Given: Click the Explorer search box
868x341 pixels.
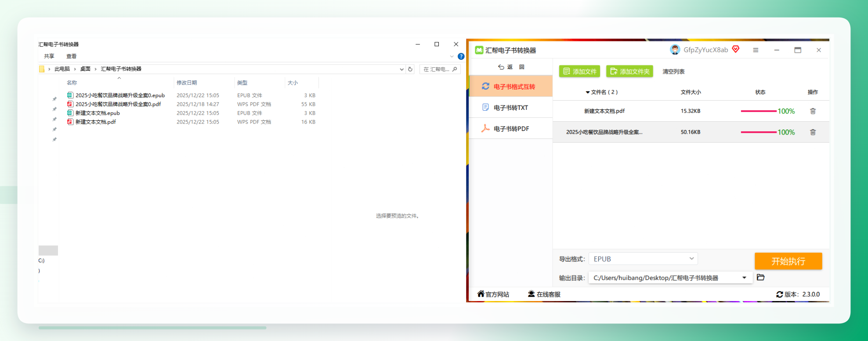Looking at the screenshot, I should point(440,69).
